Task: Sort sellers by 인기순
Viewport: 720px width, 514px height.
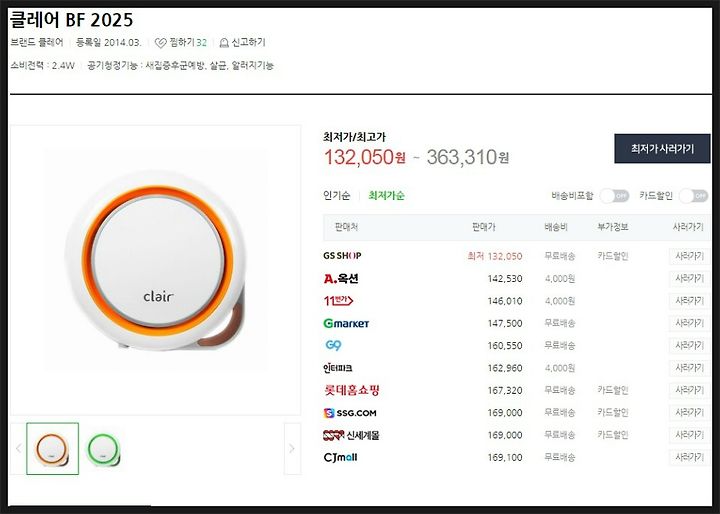Action: click(337, 196)
